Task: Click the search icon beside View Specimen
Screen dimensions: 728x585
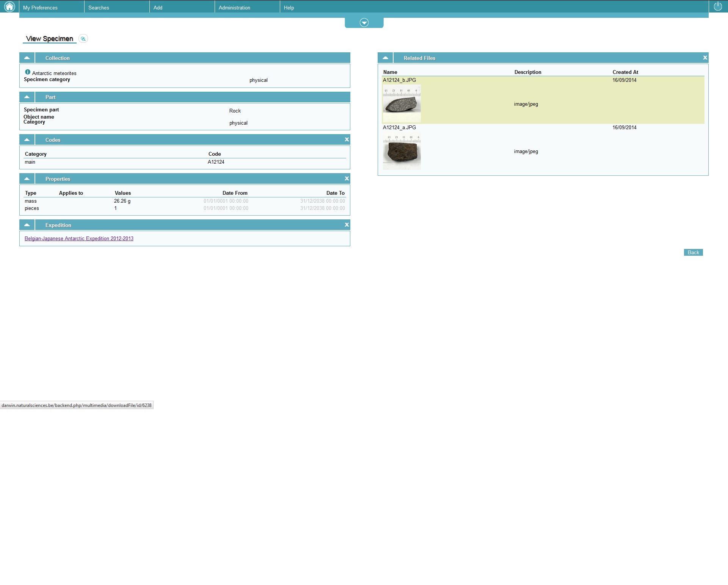Action: pos(83,39)
